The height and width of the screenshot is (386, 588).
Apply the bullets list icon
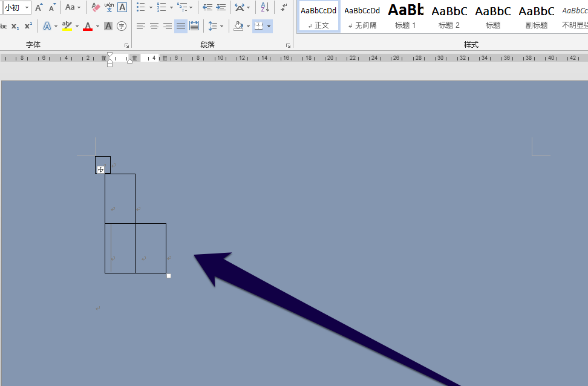pos(140,7)
